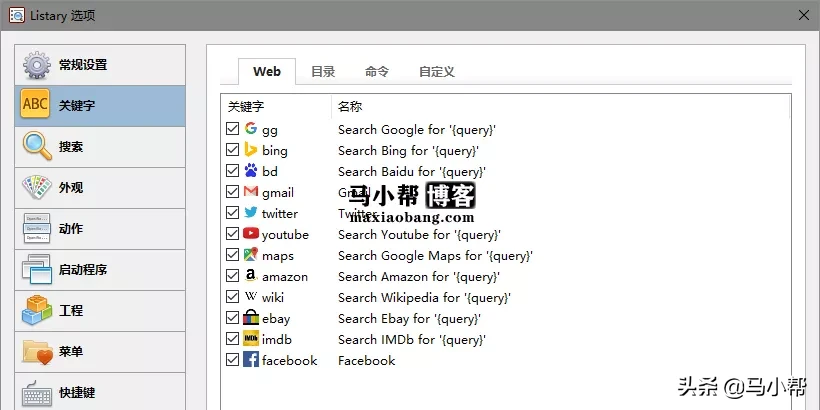Click the Wikipedia W icon

[x=251, y=297]
